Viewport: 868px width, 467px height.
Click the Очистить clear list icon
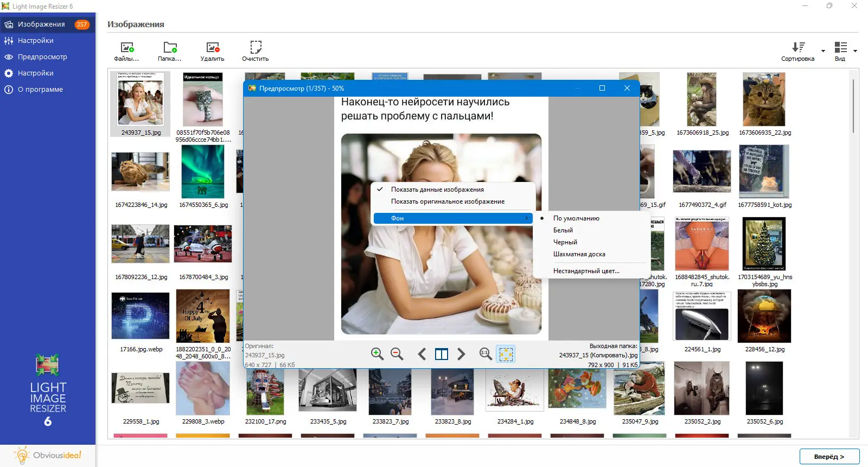(x=256, y=47)
